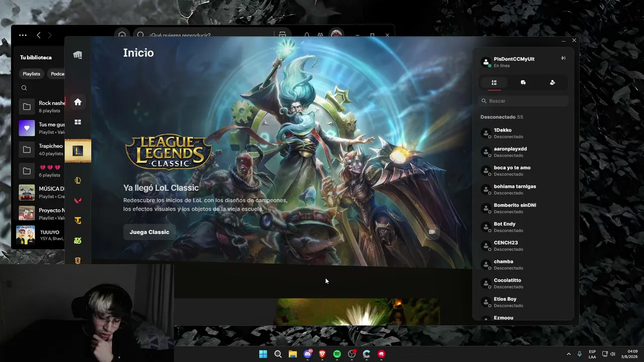Select friend Cocolatitto
Viewport: 644px width, 362px height.
coord(523,283)
